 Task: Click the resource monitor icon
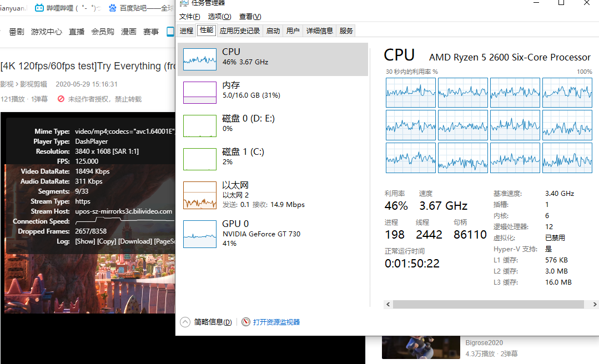[x=246, y=322]
